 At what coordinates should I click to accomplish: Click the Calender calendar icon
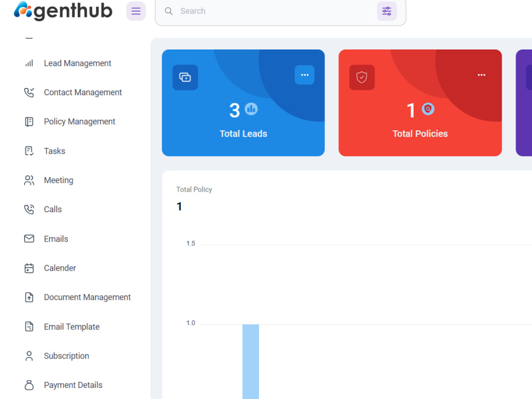click(x=29, y=268)
